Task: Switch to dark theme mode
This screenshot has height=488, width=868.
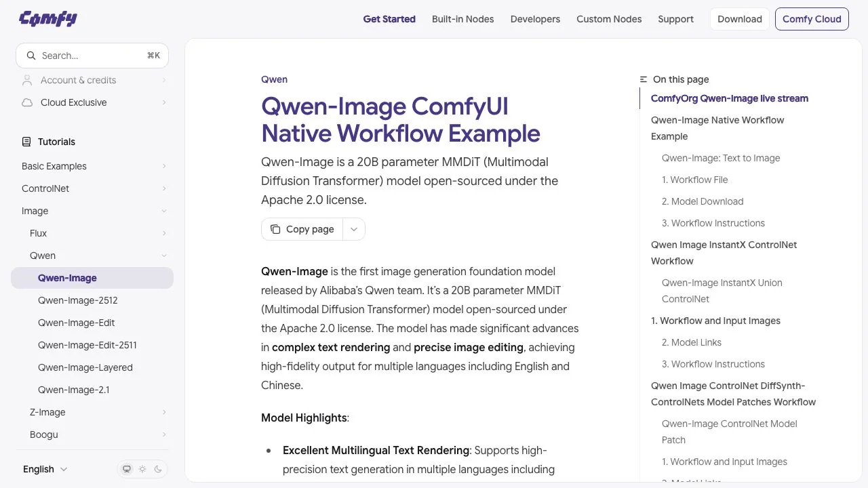Action: click(x=158, y=469)
